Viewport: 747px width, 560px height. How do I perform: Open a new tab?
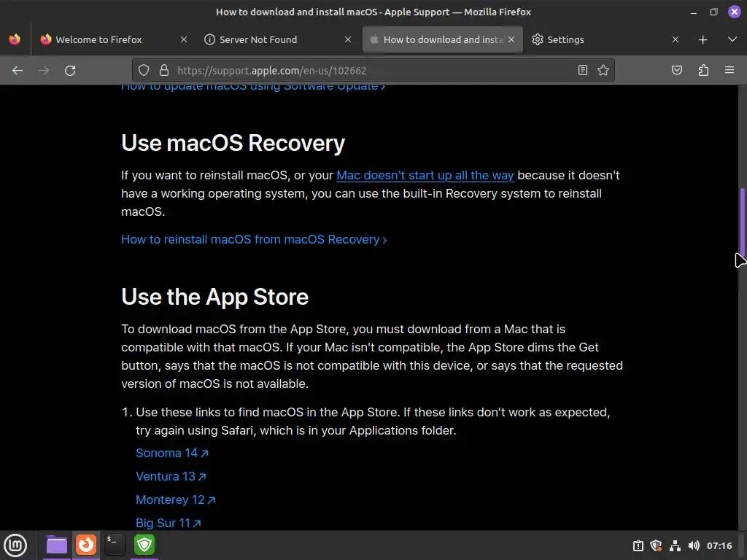coord(703,40)
